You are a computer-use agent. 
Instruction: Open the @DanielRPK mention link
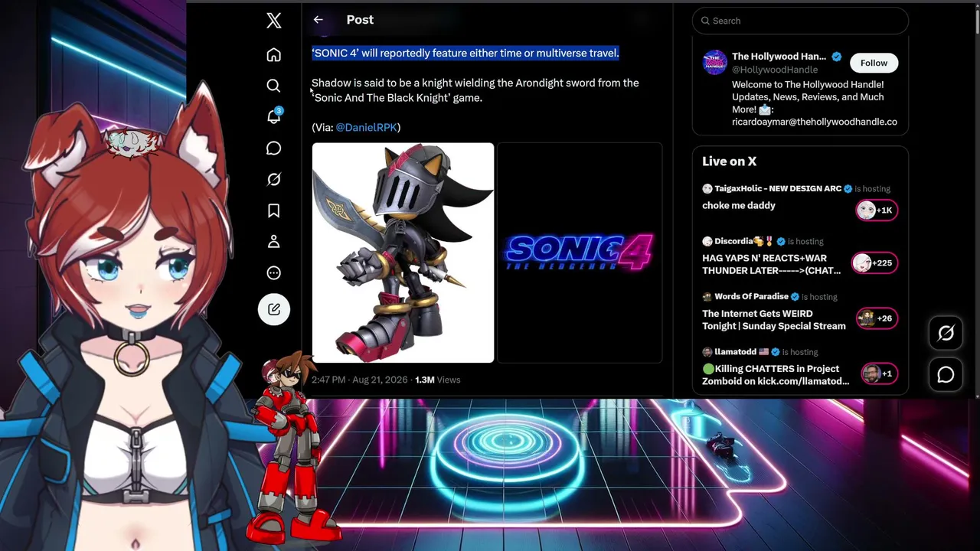click(366, 128)
